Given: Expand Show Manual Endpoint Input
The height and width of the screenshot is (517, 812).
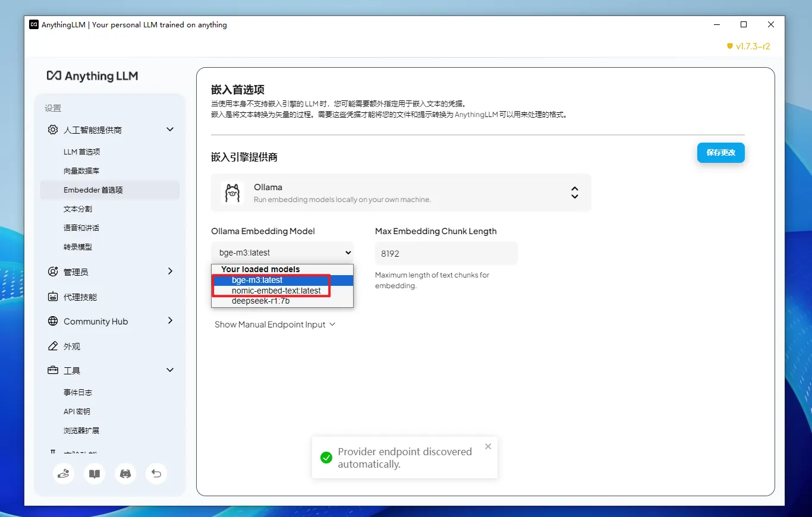Looking at the screenshot, I should [275, 324].
